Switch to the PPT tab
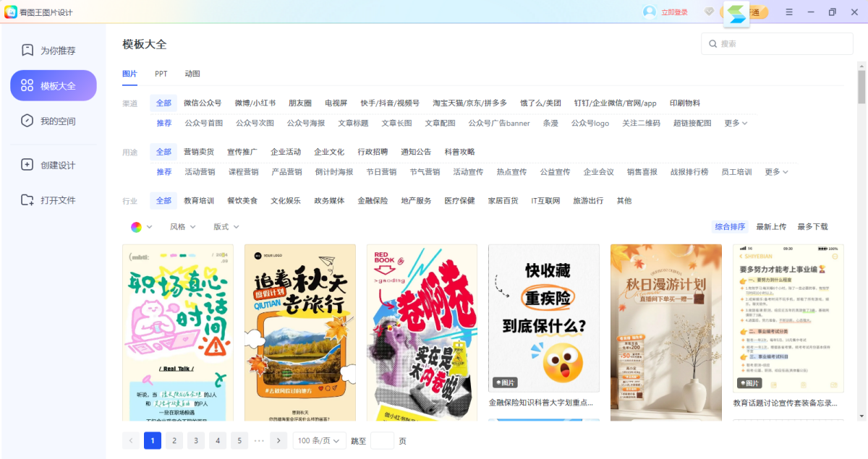868x459 pixels. click(161, 74)
